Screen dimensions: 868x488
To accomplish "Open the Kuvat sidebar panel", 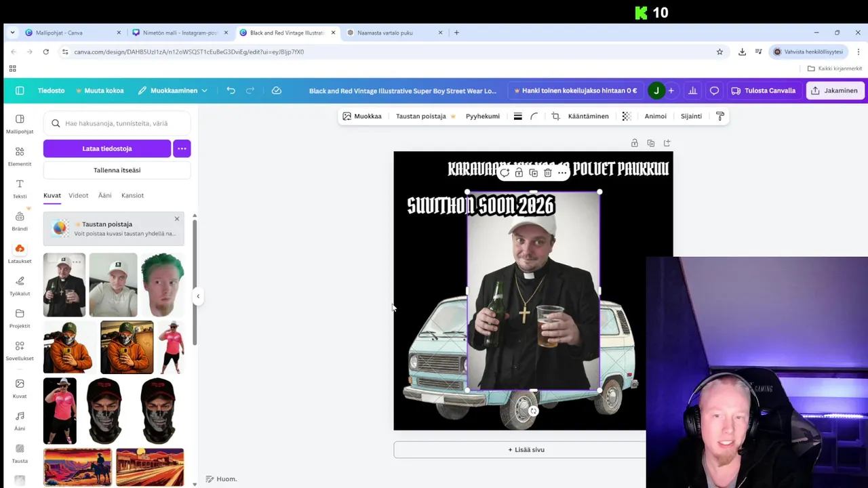I will tap(20, 389).
